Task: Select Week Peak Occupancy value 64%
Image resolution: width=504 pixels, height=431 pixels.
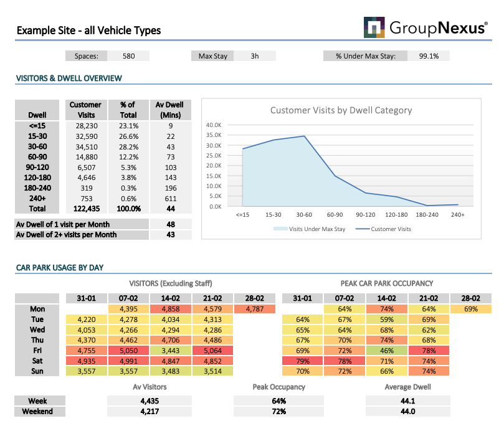Action: (x=278, y=400)
